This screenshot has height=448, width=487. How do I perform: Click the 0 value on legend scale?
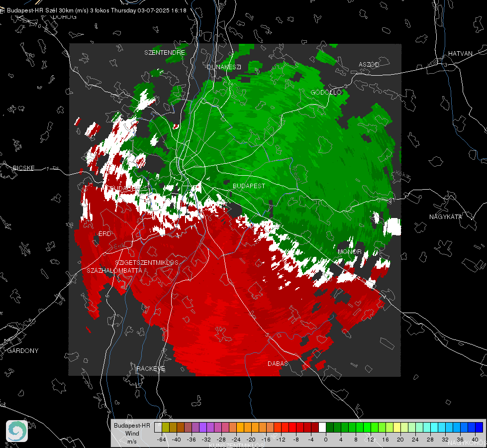tap(326, 440)
